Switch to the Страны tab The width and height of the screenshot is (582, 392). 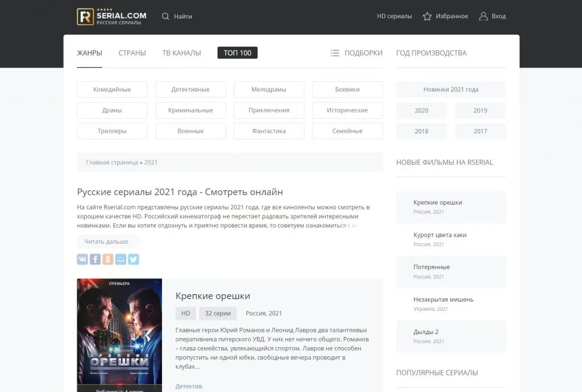point(132,53)
